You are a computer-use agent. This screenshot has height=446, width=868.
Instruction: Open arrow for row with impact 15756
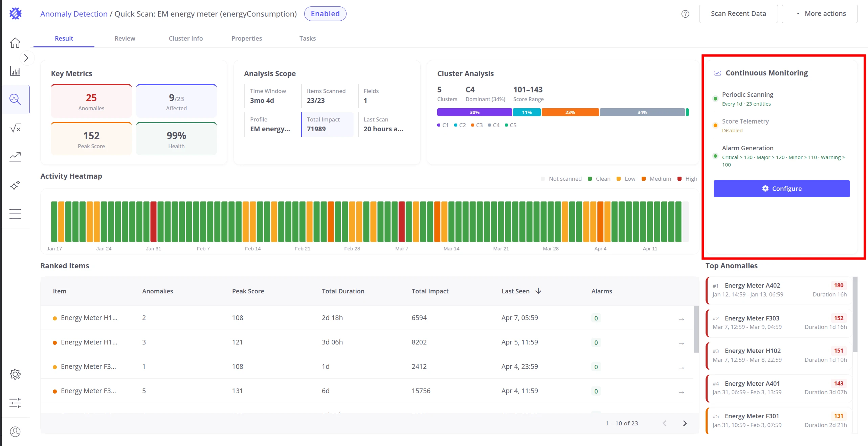[681, 392]
